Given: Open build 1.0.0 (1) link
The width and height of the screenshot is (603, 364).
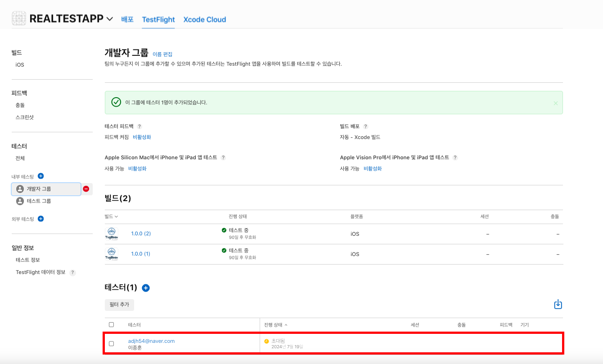Looking at the screenshot, I should [x=140, y=254].
